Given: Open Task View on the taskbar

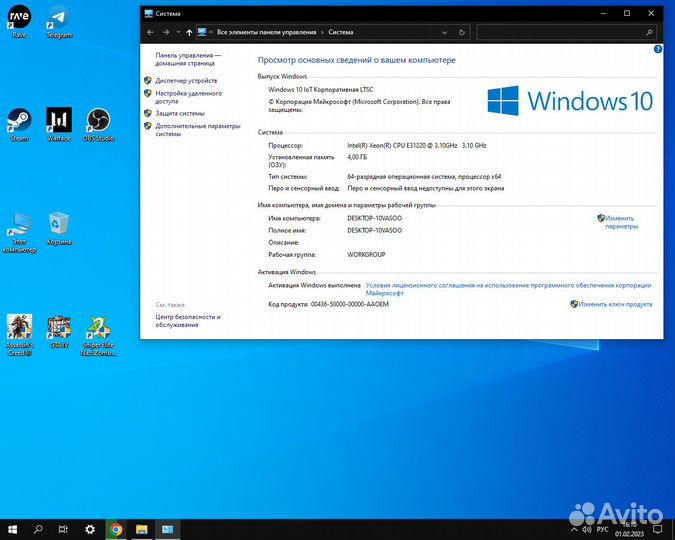Looking at the screenshot, I should coord(63,529).
